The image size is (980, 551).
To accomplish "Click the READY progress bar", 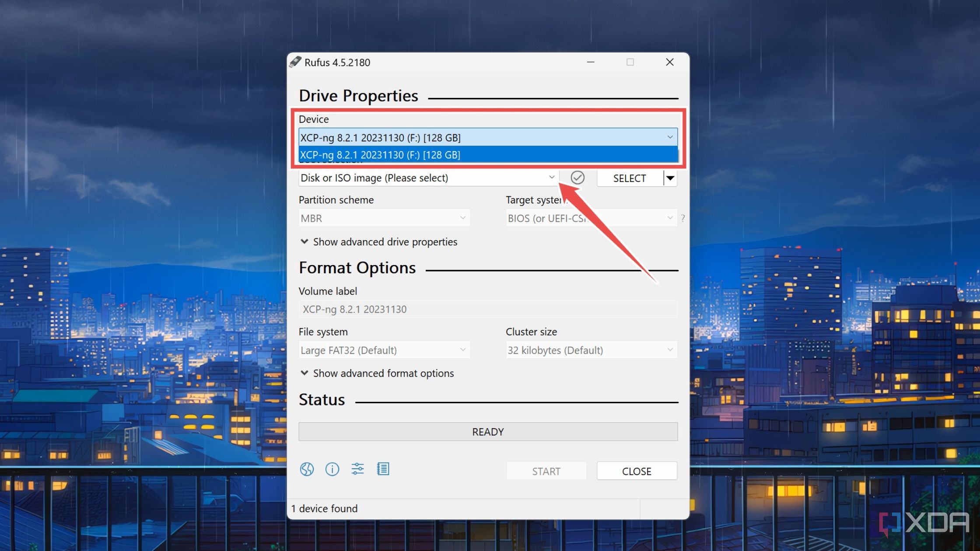I will tap(488, 432).
